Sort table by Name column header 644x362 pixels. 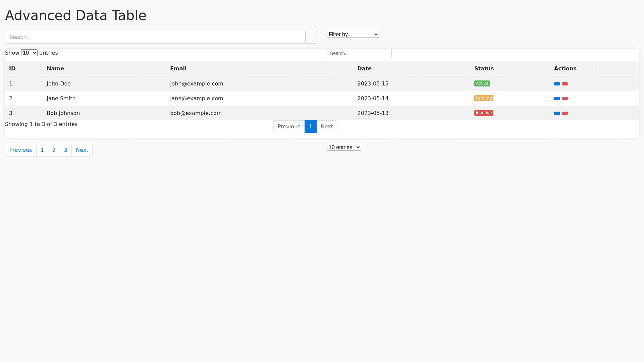55,69
